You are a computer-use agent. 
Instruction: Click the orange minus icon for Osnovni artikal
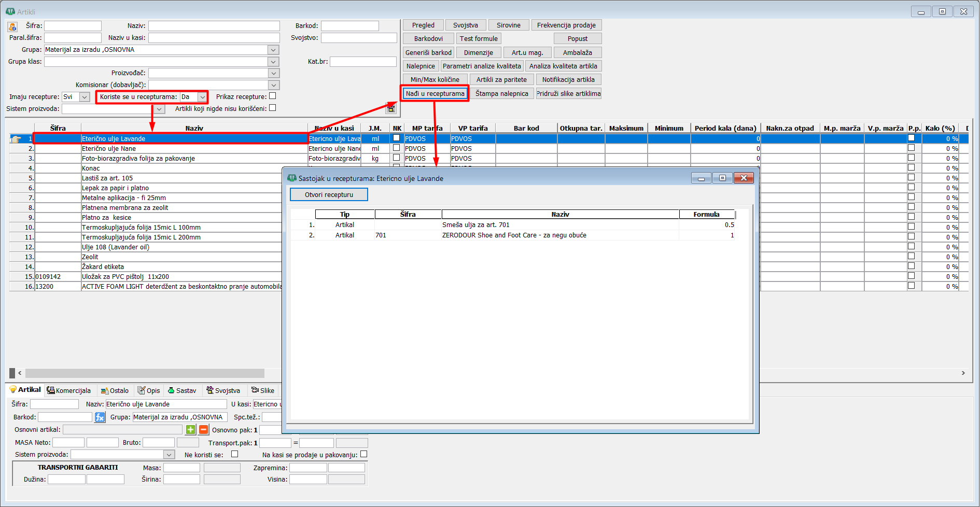point(204,430)
